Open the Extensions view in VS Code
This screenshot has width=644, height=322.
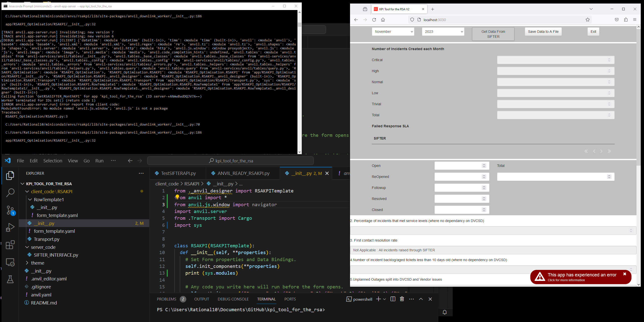click(10, 245)
